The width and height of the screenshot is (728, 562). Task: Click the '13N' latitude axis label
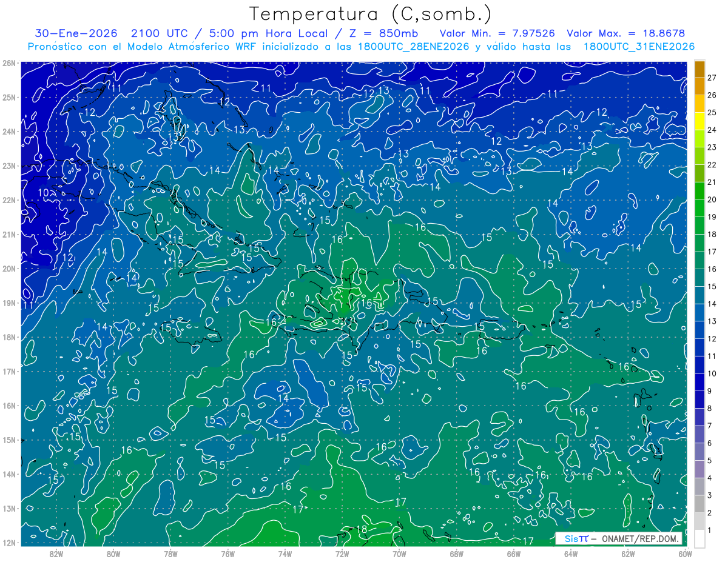tap(9, 508)
